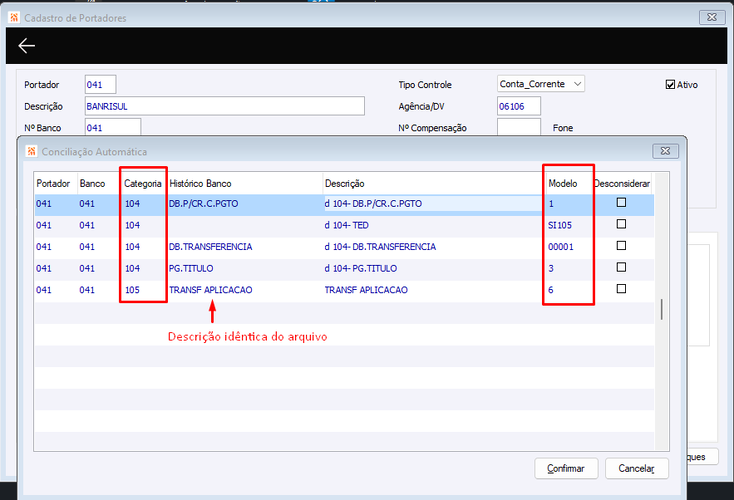Check Desconsiderar for DB.P/CR.C.PGTO row

[x=621, y=203]
